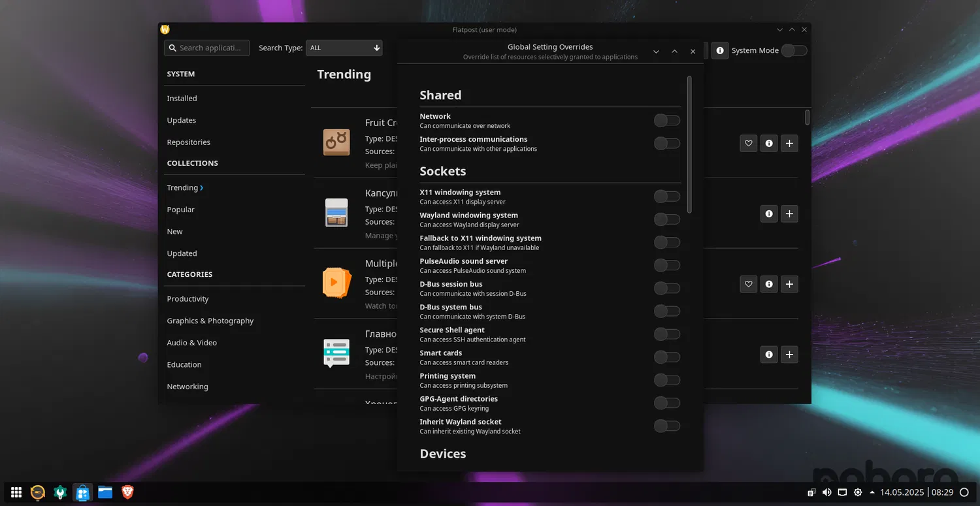
Task: Open the volume control in the system tray
Action: click(826, 492)
